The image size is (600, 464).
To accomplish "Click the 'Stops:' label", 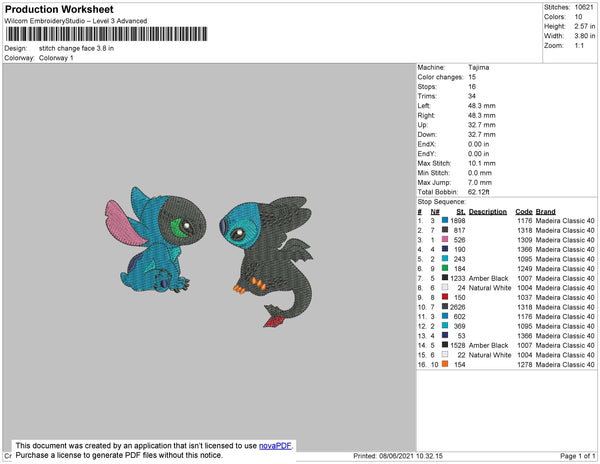I will point(427,86).
